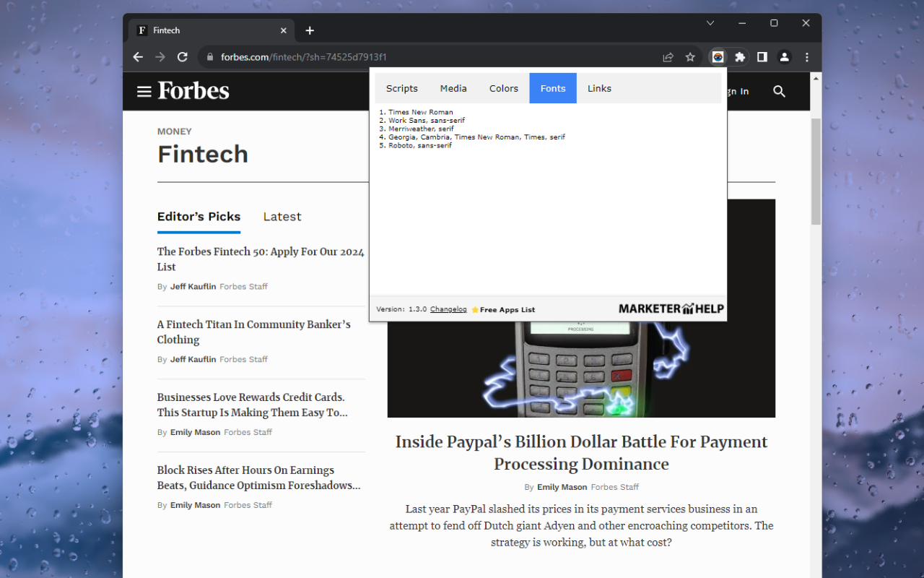
Task: Click the extension's eye-logo icon in toolbar
Action: click(718, 56)
